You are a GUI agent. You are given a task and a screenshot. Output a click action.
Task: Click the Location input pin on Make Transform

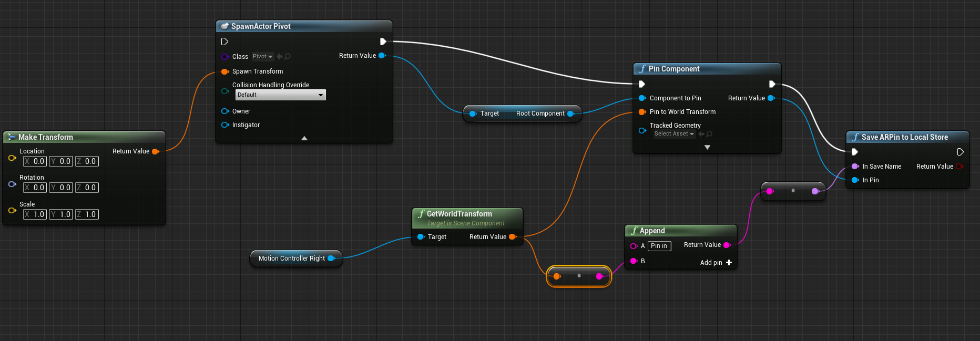[12, 158]
